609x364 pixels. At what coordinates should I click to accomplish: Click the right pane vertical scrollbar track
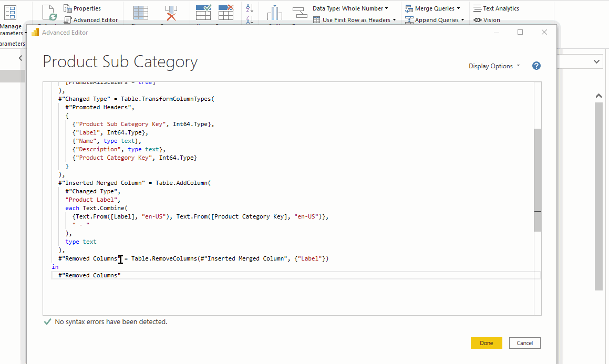pyautogui.click(x=598, y=196)
